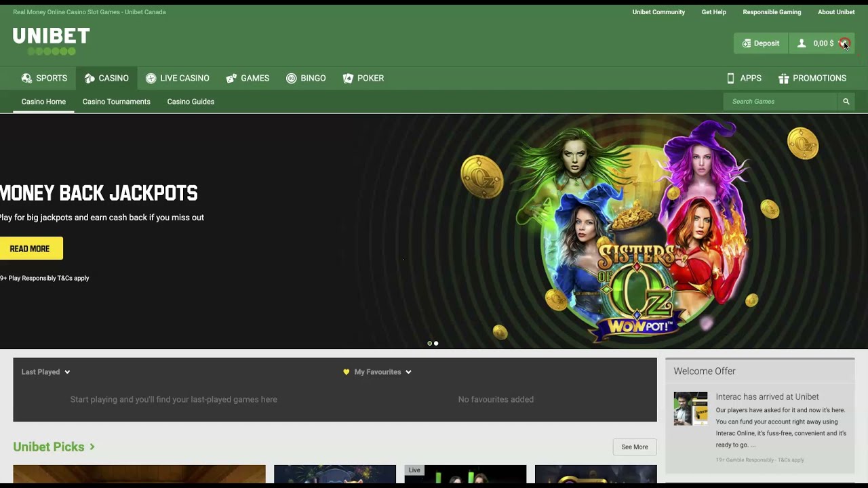Click the Promotions gift icon
This screenshot has height=488, width=868.
[783, 79]
